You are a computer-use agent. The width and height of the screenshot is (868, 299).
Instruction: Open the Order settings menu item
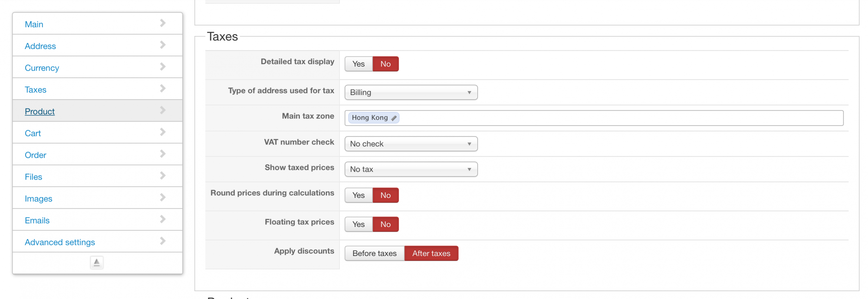click(36, 155)
